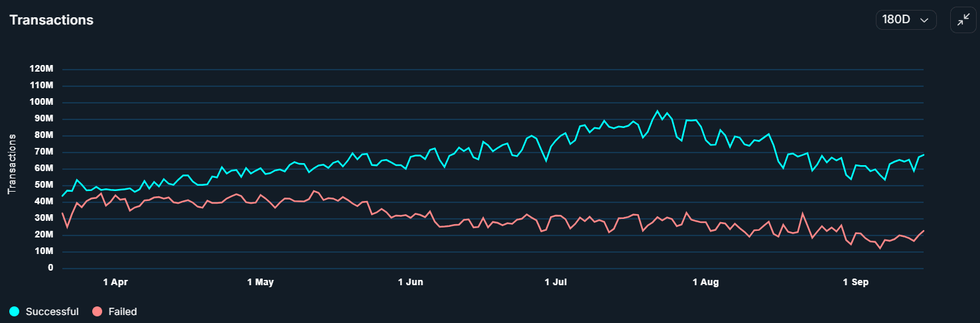This screenshot has width=980, height=323.
Task: Click the 50M y-axis tick label
Action: 44,168
